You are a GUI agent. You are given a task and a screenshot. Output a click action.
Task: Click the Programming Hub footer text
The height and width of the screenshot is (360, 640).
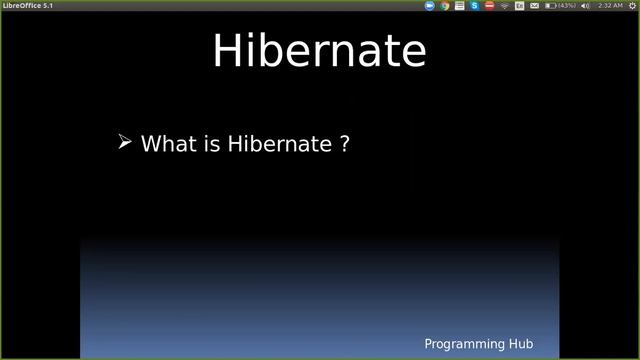[x=479, y=344]
